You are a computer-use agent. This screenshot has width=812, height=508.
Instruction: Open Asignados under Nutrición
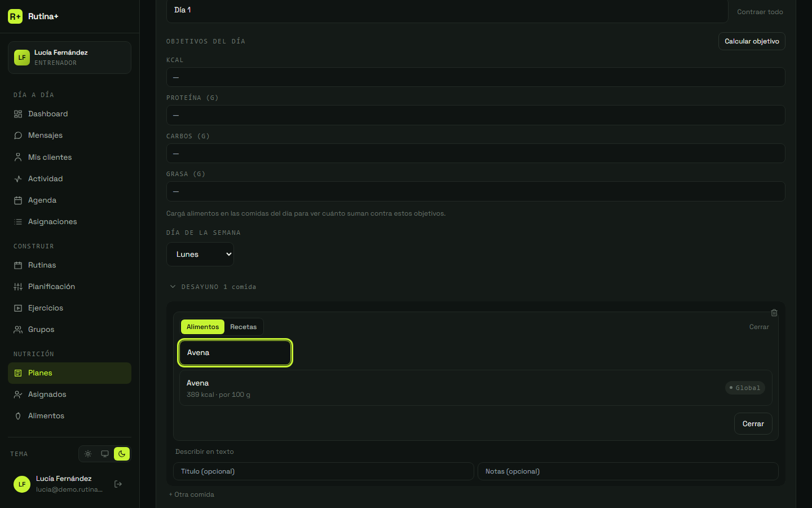coord(69,395)
